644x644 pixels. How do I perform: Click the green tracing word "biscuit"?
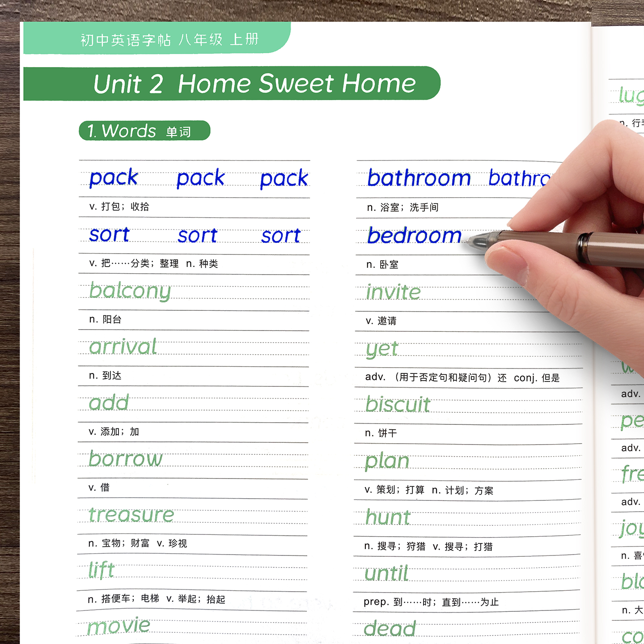[398, 405]
